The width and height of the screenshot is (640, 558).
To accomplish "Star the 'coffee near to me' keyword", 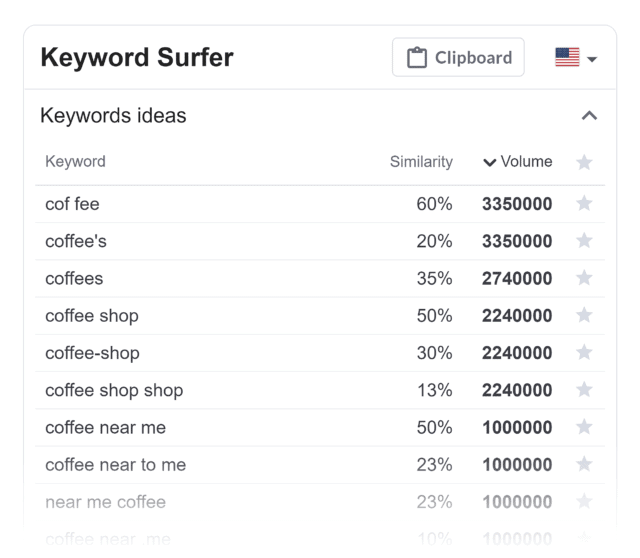I will pyautogui.click(x=584, y=464).
